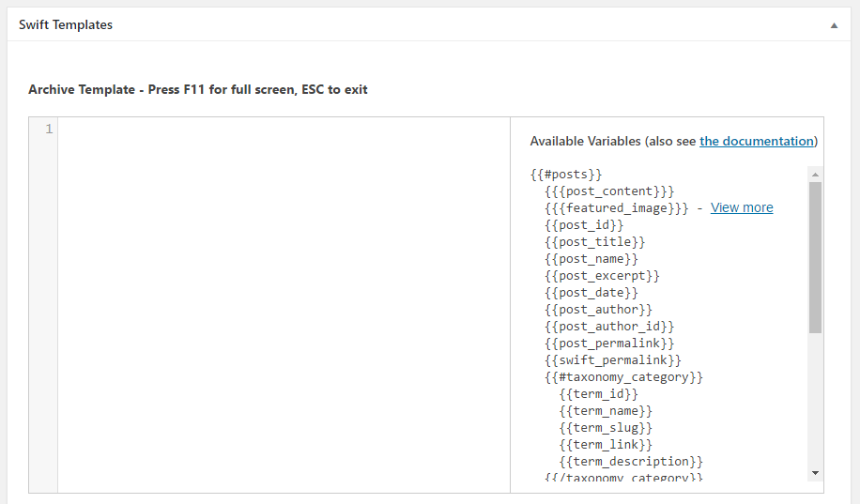Viewport: 860px width, 504px height.
Task: Click the {{post_title}} variable
Action: coord(595,242)
